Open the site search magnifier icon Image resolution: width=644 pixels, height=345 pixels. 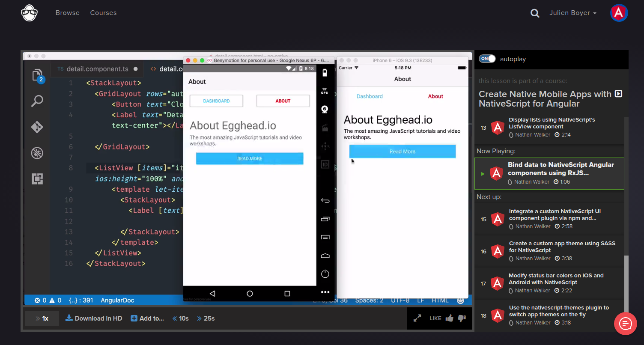pyautogui.click(x=535, y=13)
